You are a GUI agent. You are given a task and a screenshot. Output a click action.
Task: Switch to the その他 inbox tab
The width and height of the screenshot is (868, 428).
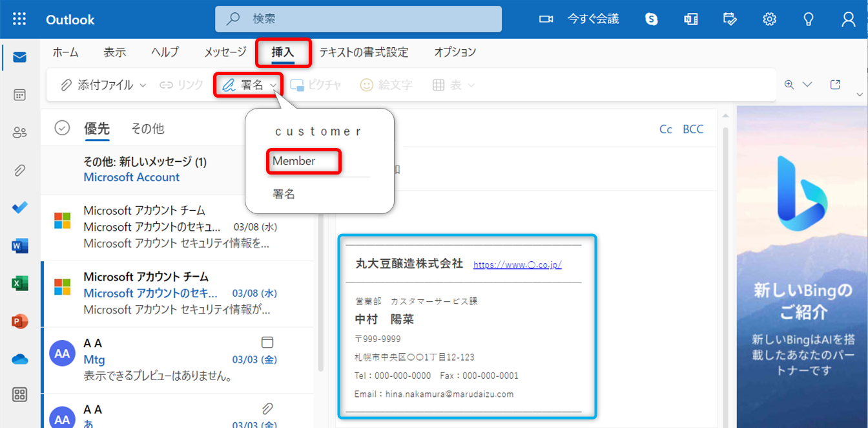tap(147, 129)
